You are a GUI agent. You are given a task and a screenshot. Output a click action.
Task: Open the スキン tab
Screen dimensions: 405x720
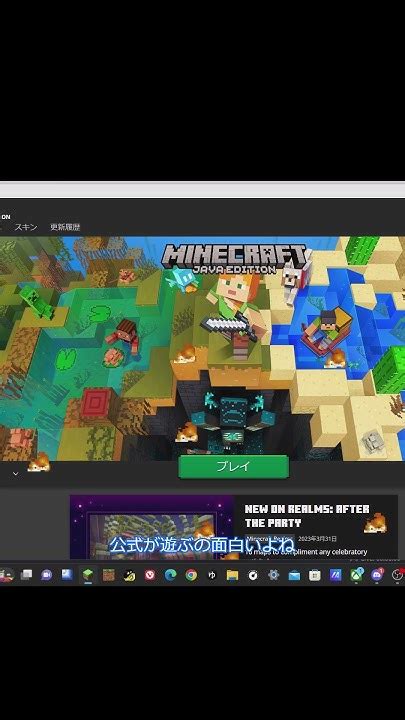[x=26, y=227]
